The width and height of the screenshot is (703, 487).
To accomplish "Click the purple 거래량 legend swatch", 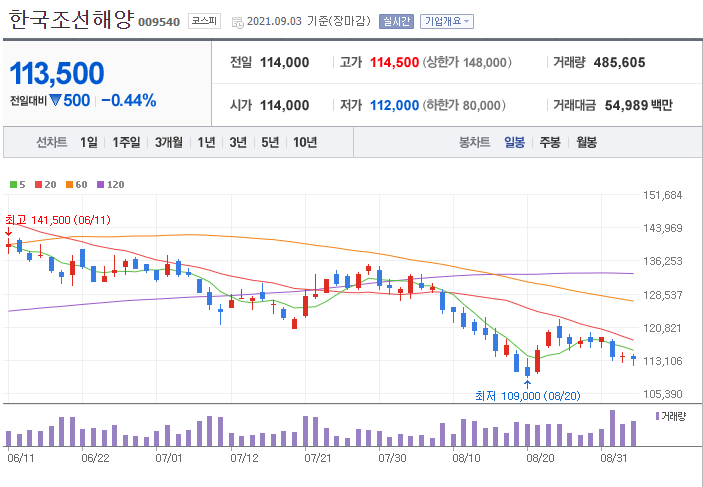I will 657,416.
